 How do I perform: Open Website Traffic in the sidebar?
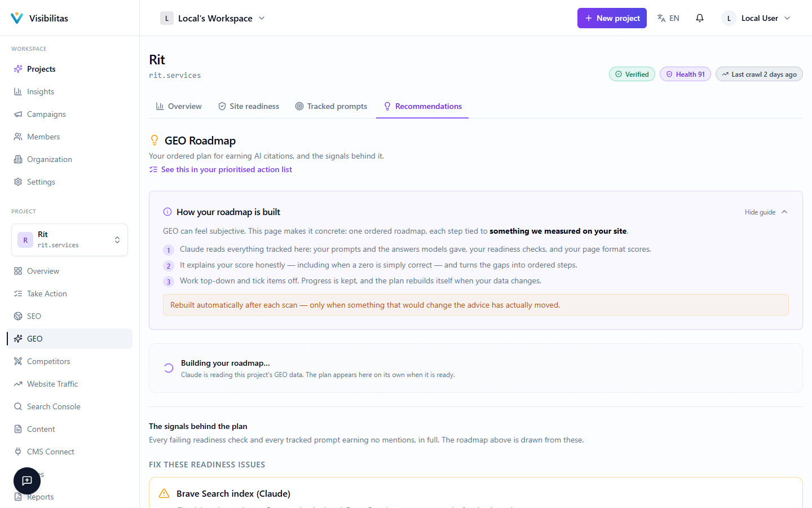pyautogui.click(x=69, y=384)
